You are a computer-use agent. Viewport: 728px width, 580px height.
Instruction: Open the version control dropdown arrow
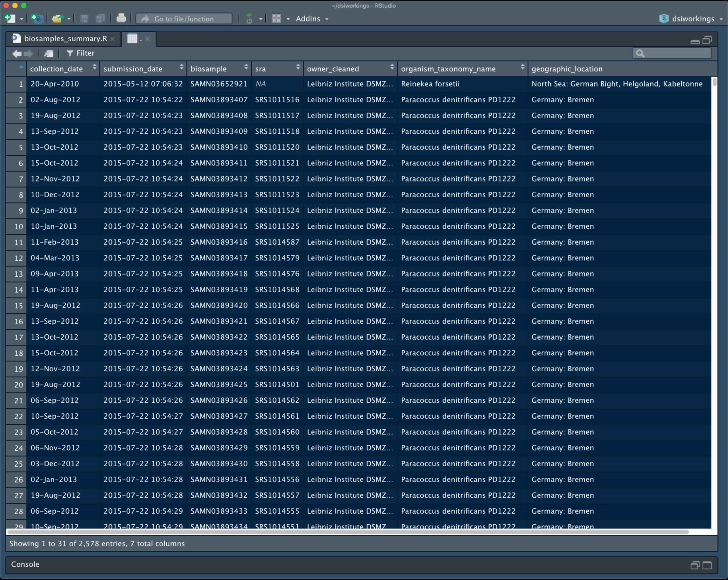click(x=261, y=19)
